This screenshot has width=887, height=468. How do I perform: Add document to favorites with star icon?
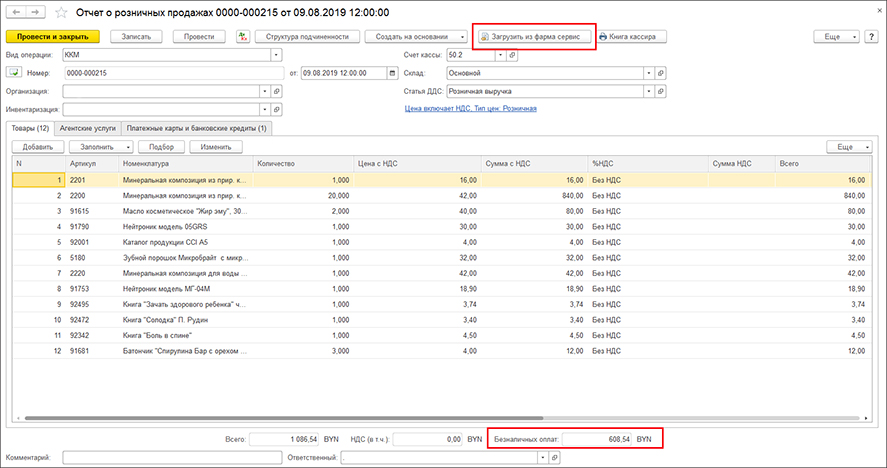click(x=61, y=13)
